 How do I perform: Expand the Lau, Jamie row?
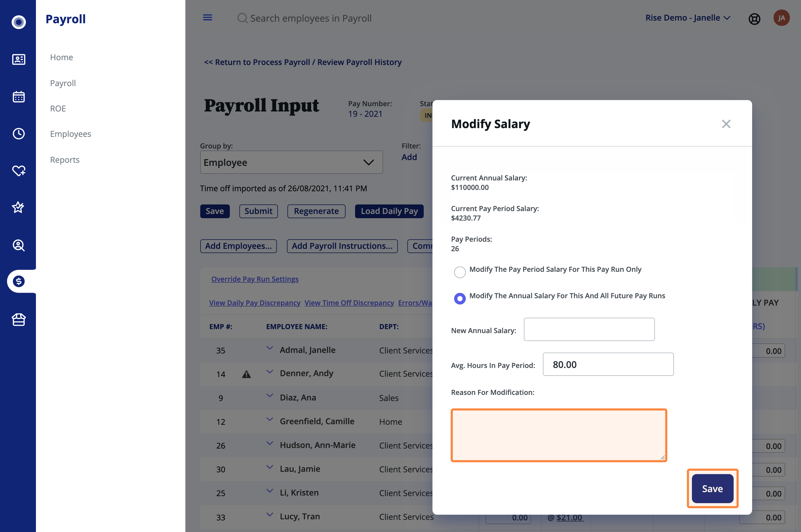[x=270, y=467]
